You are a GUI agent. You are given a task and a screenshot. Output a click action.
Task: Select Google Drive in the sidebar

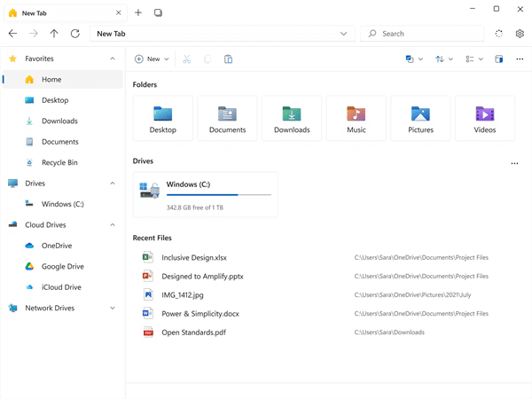pos(62,266)
